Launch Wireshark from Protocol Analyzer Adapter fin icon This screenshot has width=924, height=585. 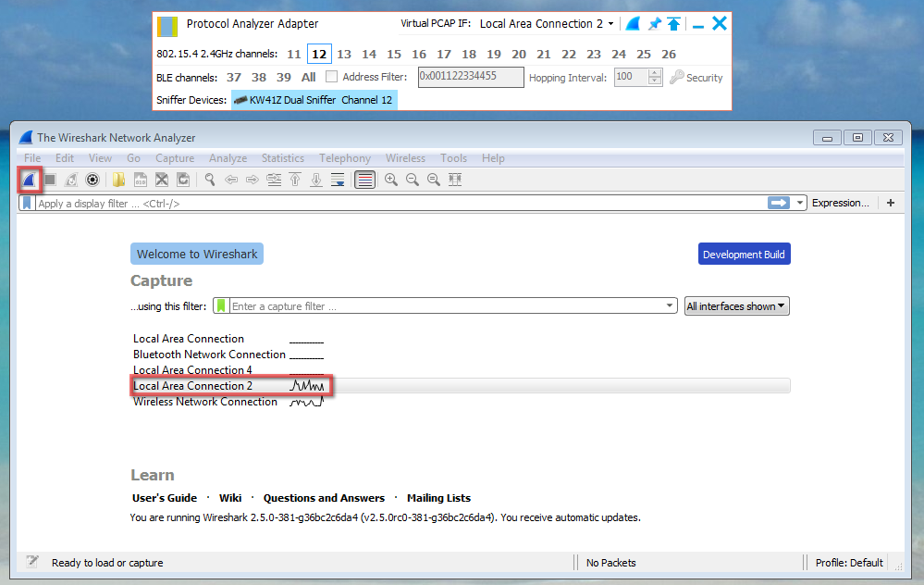click(x=633, y=23)
